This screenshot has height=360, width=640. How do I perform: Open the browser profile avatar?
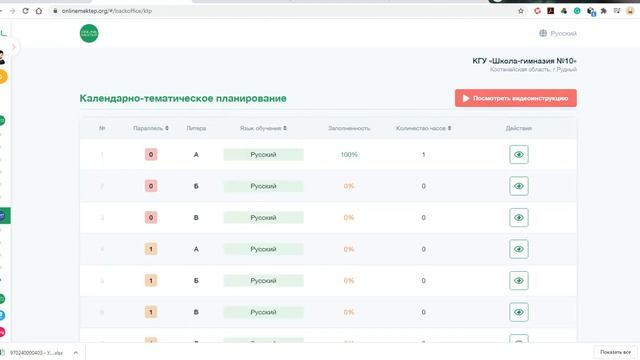(x=630, y=11)
